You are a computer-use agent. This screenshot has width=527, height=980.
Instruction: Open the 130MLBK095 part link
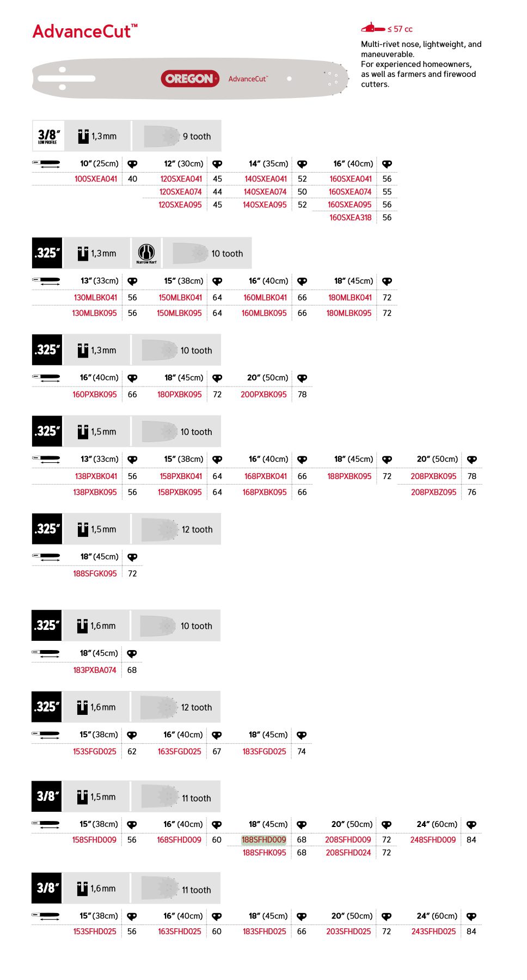tap(94, 313)
